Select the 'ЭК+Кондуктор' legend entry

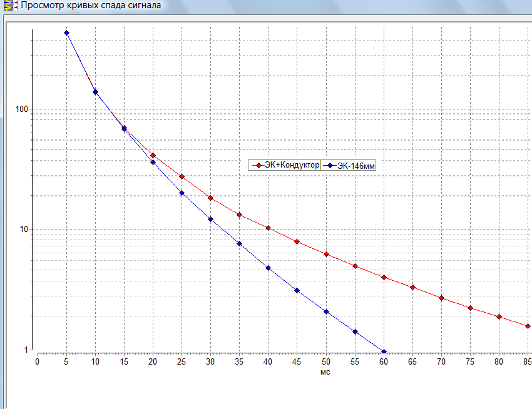tap(284, 165)
